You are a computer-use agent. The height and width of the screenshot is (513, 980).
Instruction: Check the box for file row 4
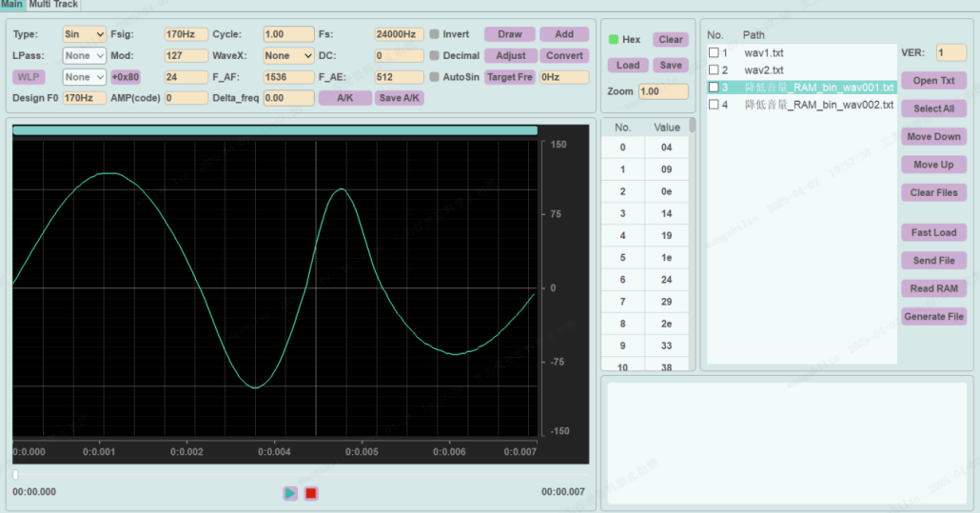[714, 105]
